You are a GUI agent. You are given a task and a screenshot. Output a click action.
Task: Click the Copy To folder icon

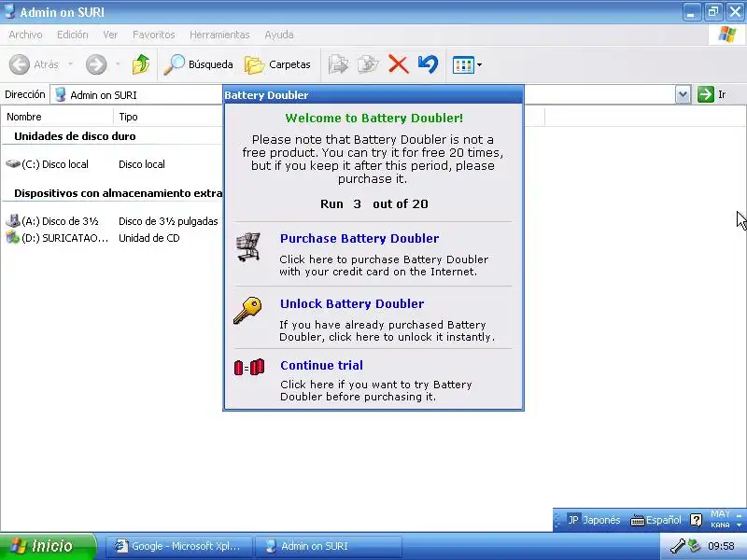[368, 64]
